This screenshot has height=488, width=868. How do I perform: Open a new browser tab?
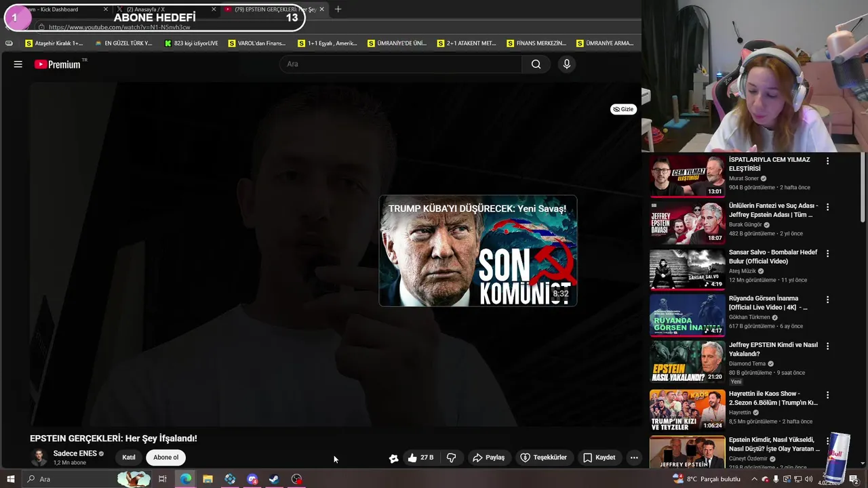[338, 9]
